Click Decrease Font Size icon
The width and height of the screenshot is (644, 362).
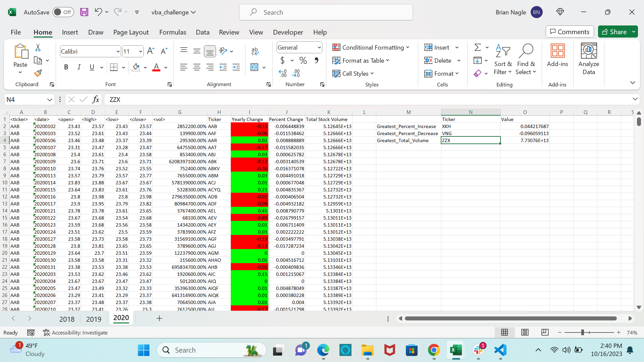click(164, 51)
